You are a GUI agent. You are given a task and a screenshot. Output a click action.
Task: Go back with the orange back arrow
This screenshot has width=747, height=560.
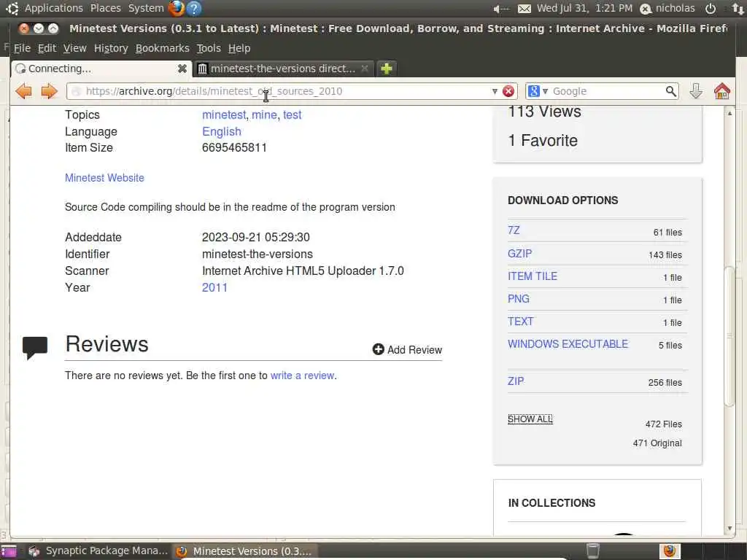point(23,91)
